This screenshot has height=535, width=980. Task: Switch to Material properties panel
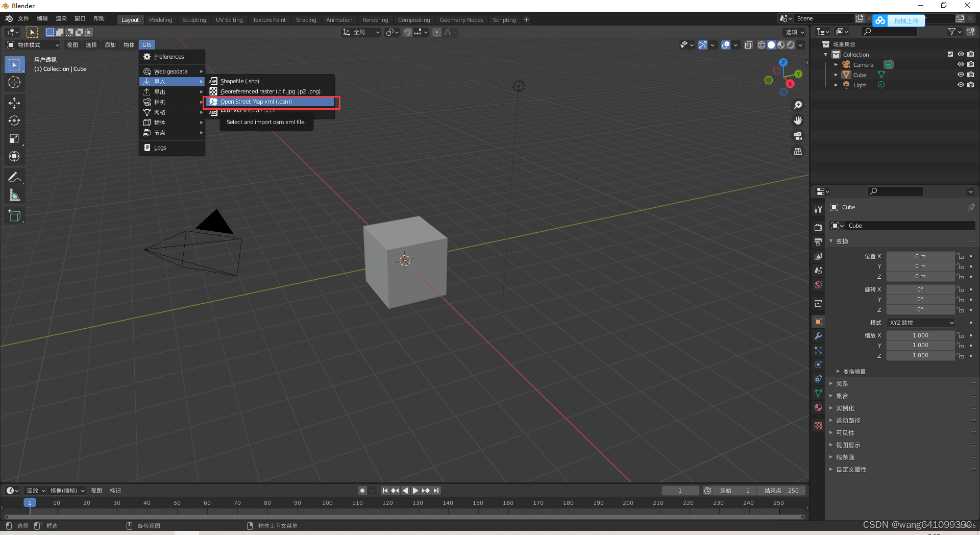point(818,408)
